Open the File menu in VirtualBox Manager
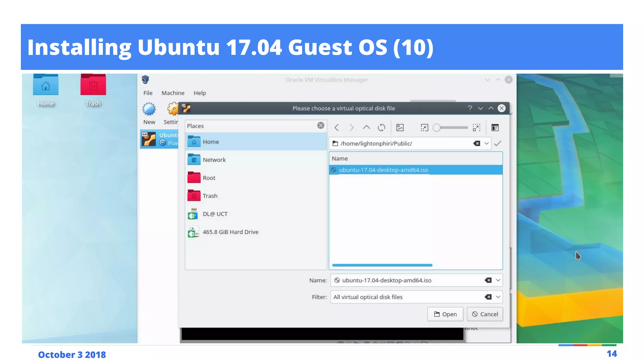 [x=148, y=93]
